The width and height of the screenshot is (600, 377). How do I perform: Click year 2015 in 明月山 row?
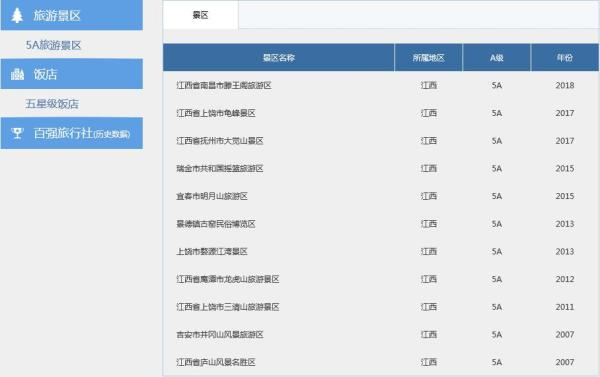tap(565, 196)
